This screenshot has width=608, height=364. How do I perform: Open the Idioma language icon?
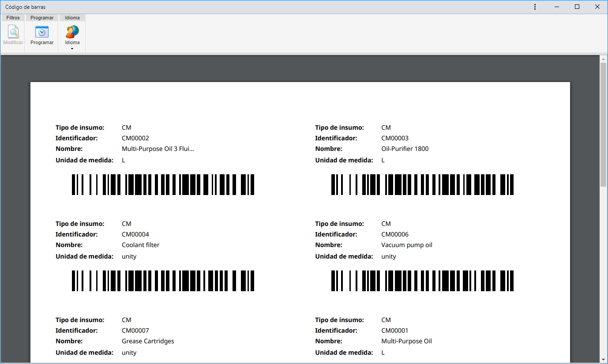(x=72, y=32)
